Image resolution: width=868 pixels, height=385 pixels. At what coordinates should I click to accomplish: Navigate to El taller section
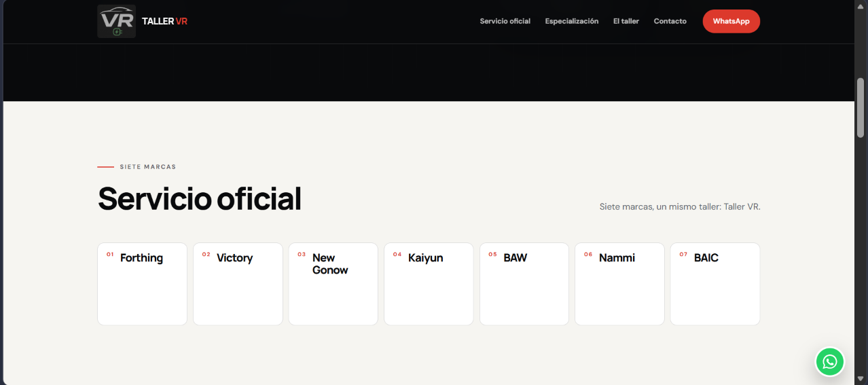[626, 21]
